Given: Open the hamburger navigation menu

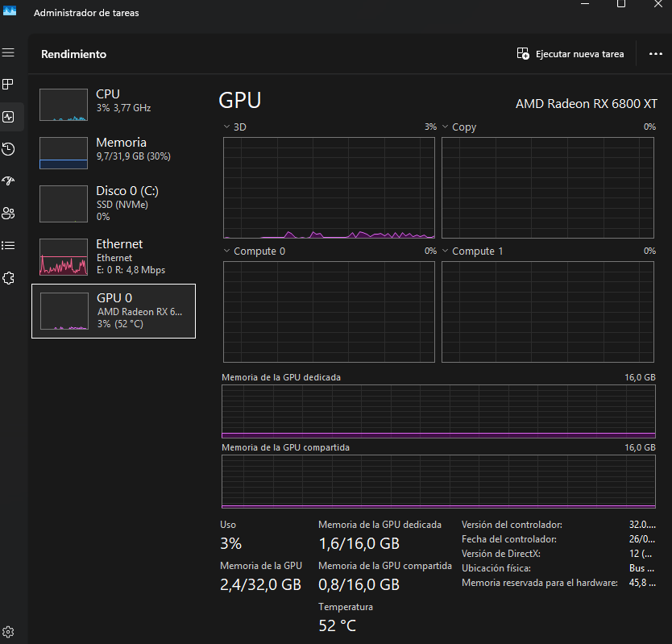Looking at the screenshot, I should point(8,52).
